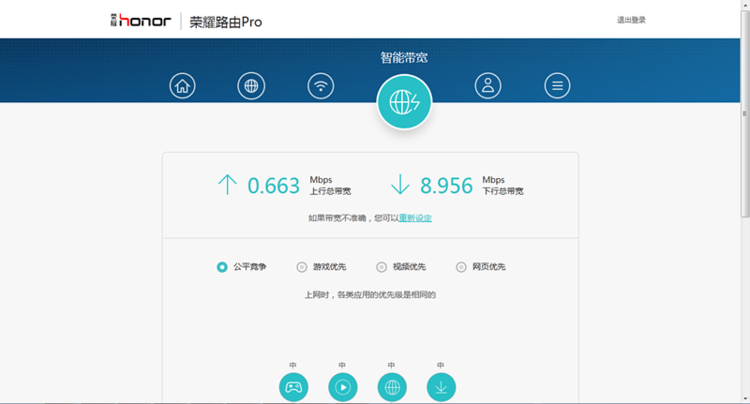Open the user device management icon
750x404 pixels.
488,86
